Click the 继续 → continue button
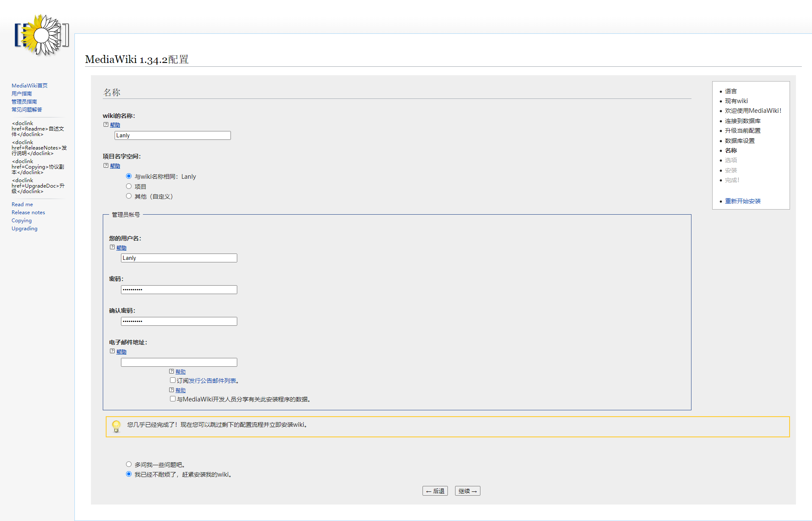 tap(467, 491)
